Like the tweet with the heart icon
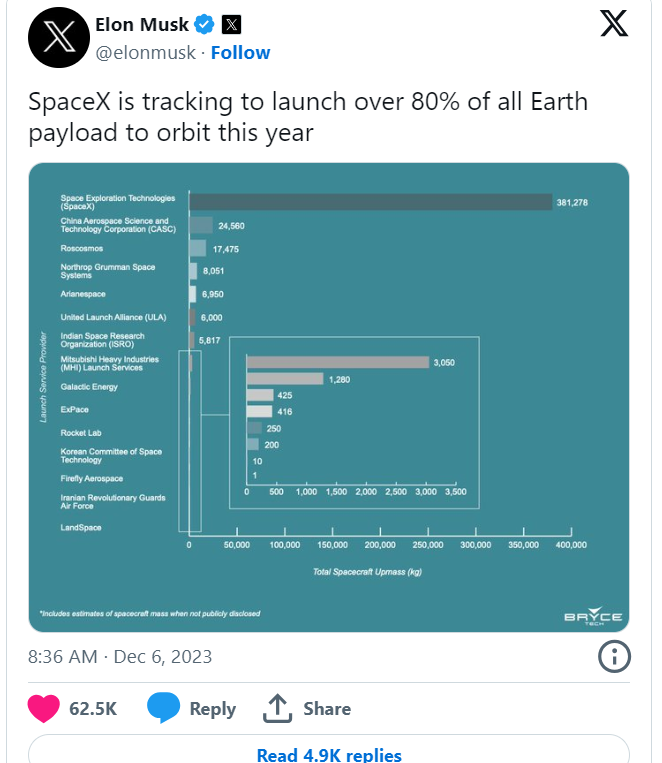This screenshot has height=763, width=662. tap(43, 708)
